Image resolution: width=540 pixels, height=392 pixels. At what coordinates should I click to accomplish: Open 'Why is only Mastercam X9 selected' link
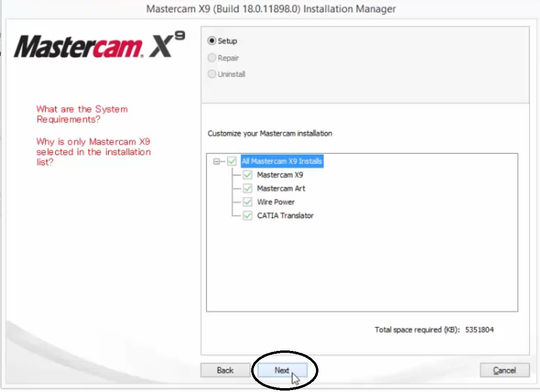tap(93, 152)
